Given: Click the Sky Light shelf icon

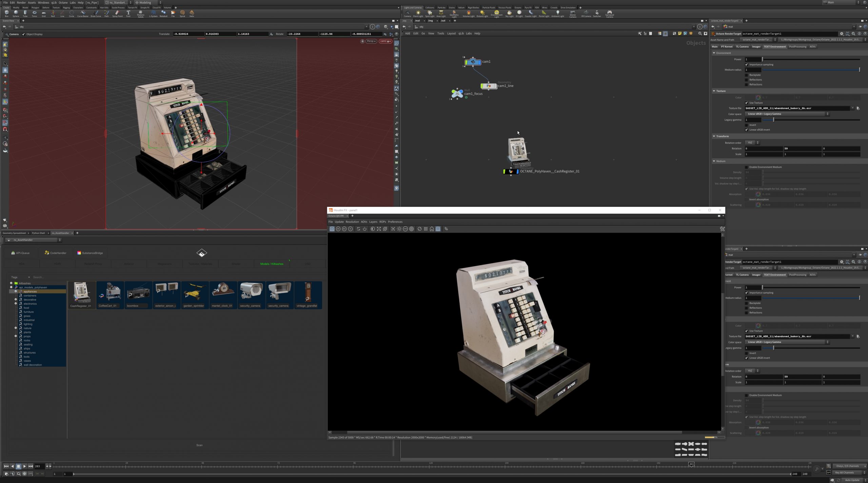Looking at the screenshot, I should pyautogui.click(x=509, y=13).
